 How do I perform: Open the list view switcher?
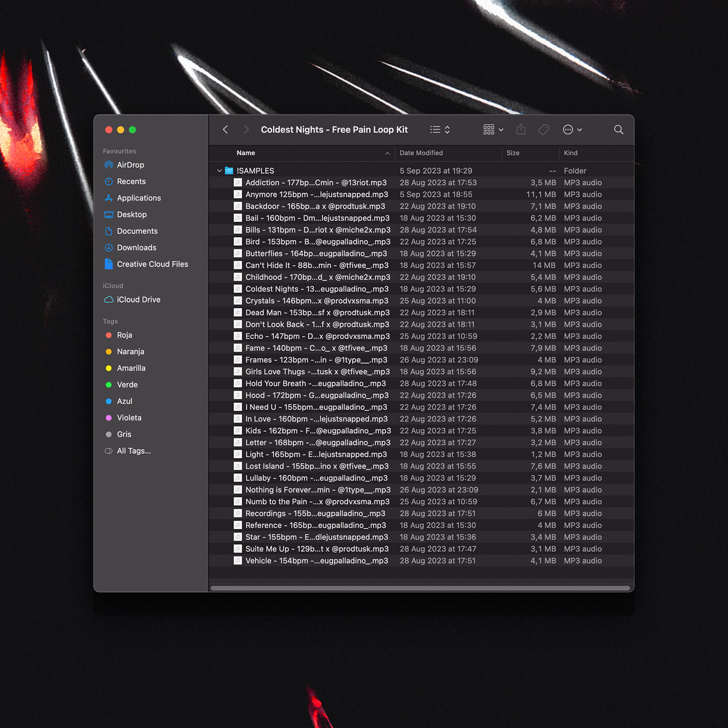coord(440,130)
